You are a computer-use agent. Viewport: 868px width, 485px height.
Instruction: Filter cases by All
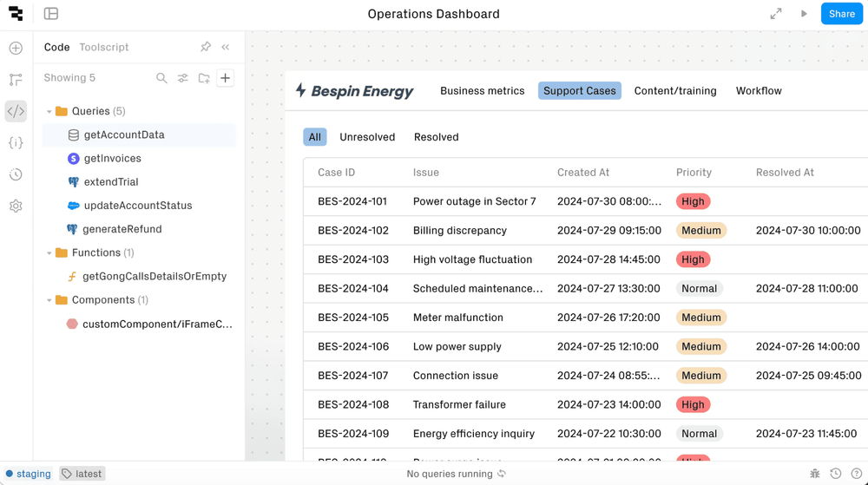(314, 137)
